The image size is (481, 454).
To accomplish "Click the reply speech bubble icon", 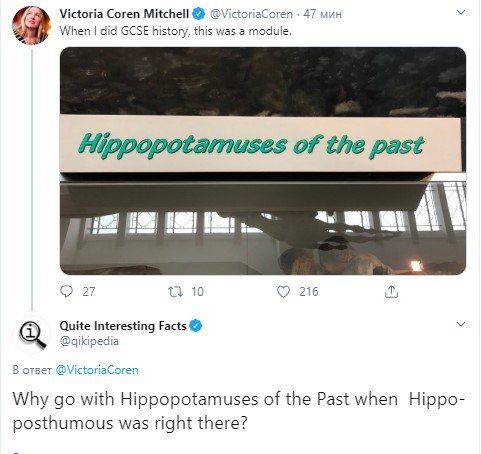I will coord(66,292).
